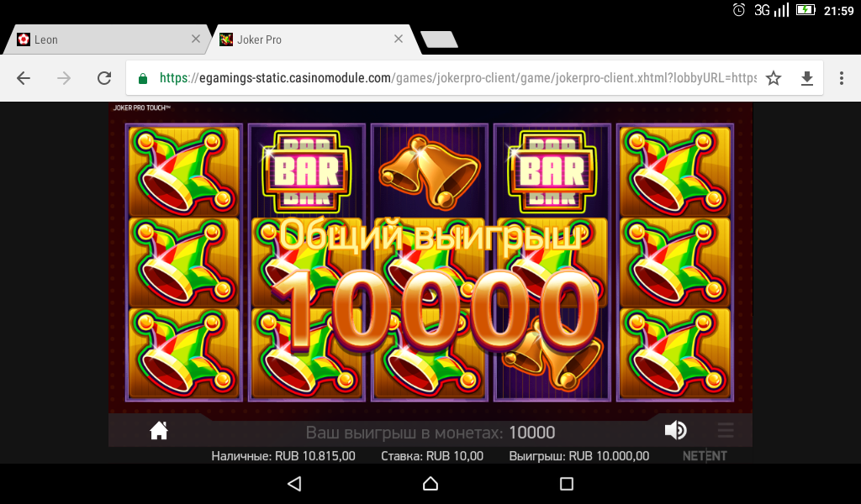Open the hamburger menu in the game bar
Screen dimensions: 861x504
click(x=726, y=431)
